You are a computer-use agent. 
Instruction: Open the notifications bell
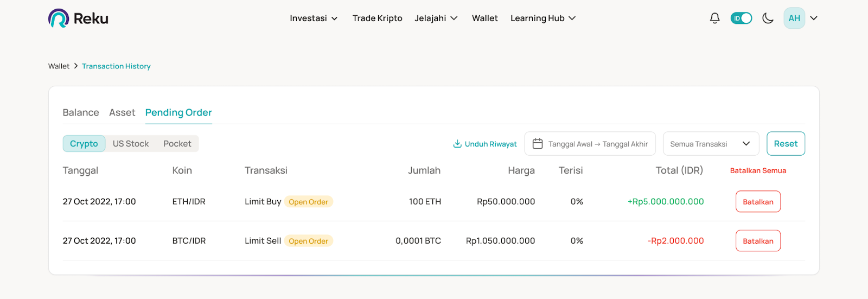pyautogui.click(x=714, y=18)
